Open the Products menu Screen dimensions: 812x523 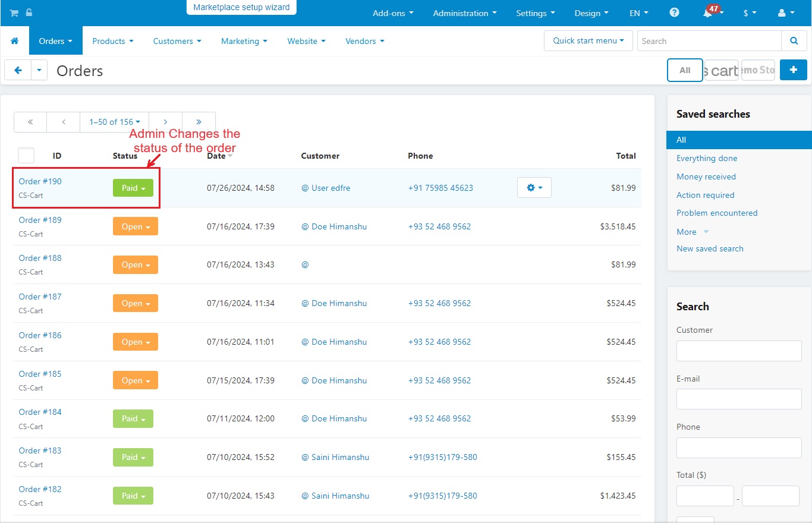tap(112, 41)
